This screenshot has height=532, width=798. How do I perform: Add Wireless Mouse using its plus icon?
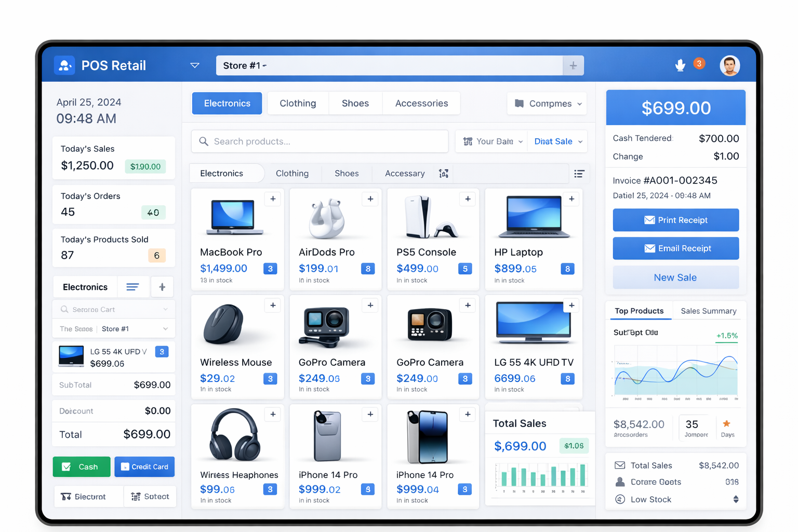[x=273, y=305]
